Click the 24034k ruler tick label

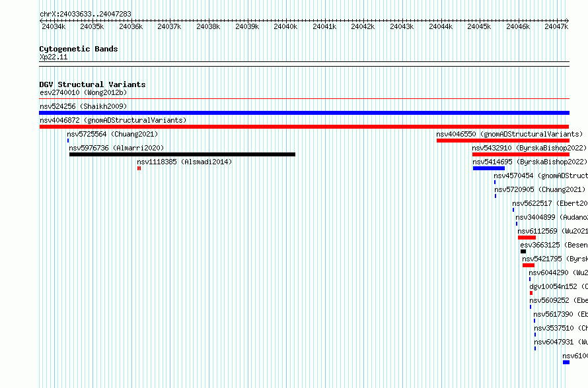click(x=54, y=26)
